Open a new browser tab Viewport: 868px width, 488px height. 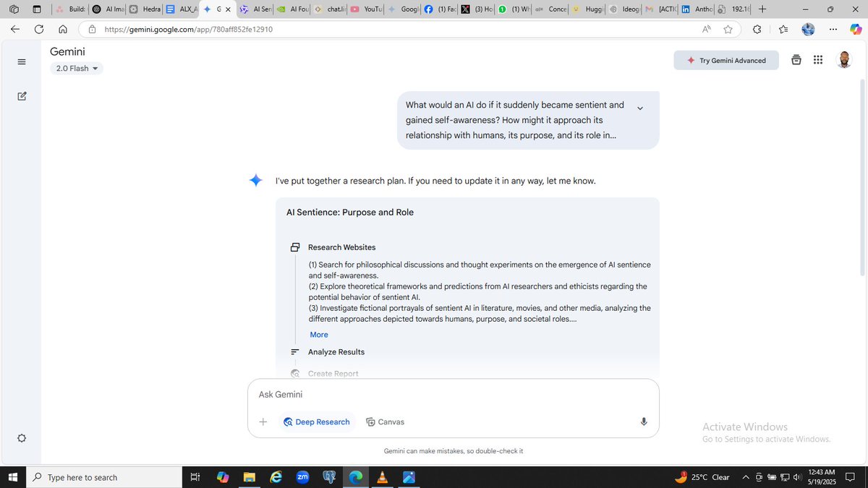(762, 9)
